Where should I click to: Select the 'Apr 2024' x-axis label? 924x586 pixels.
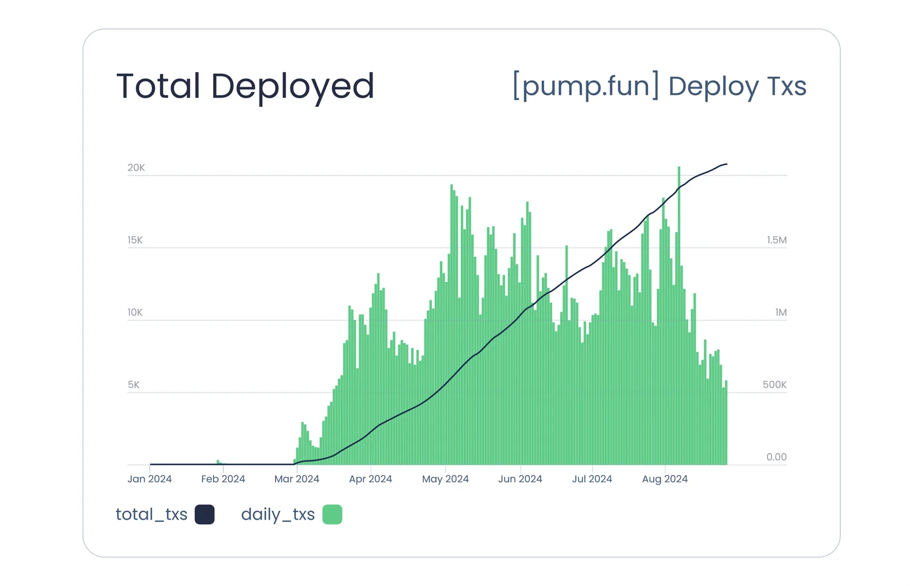[x=371, y=479]
